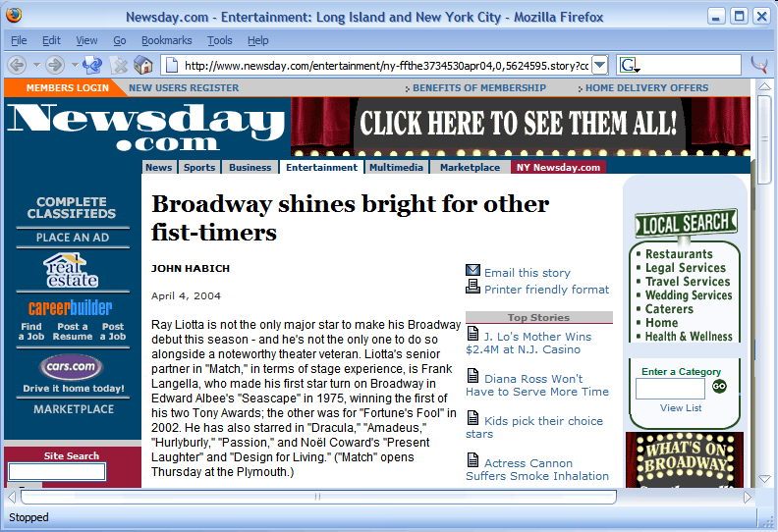The width and height of the screenshot is (778, 532).
Task: Click New Users Register link
Action: pyautogui.click(x=184, y=87)
